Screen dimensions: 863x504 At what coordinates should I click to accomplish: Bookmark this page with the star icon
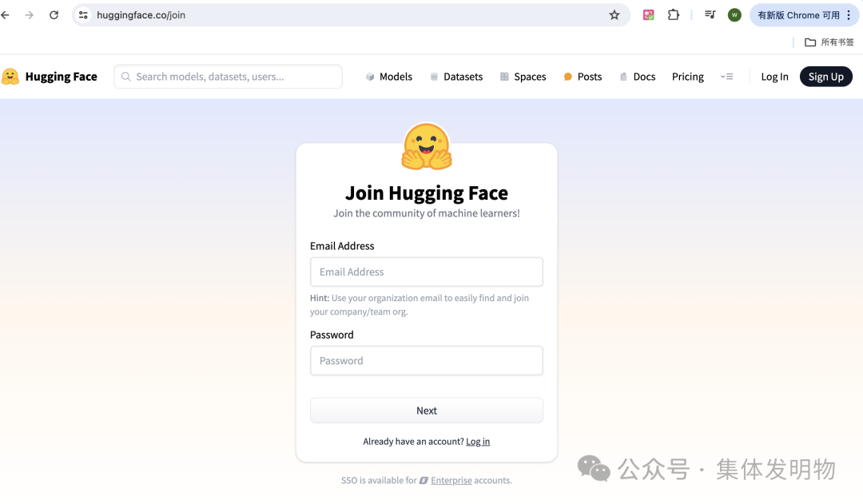click(x=614, y=15)
